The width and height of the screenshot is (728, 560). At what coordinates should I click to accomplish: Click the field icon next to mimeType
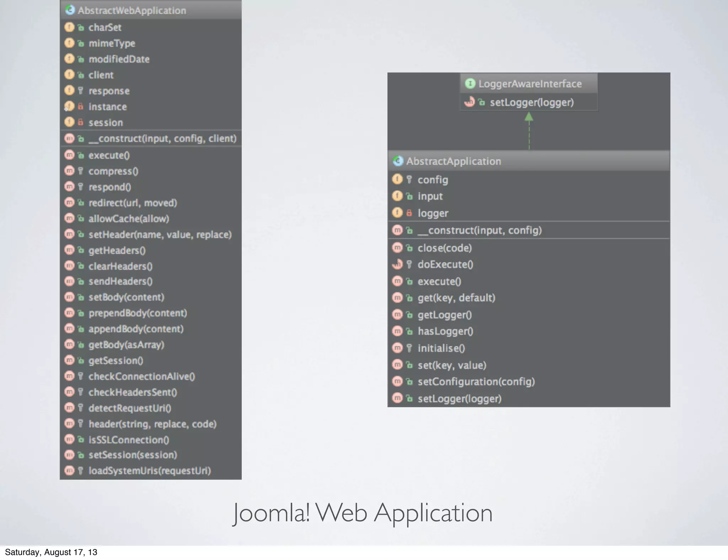click(69, 43)
